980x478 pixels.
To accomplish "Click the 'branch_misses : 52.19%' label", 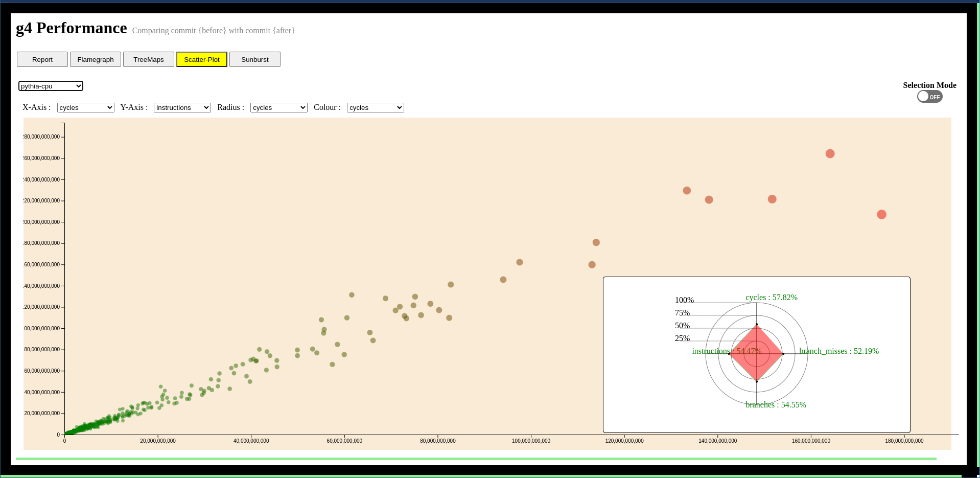I will 839,351.
